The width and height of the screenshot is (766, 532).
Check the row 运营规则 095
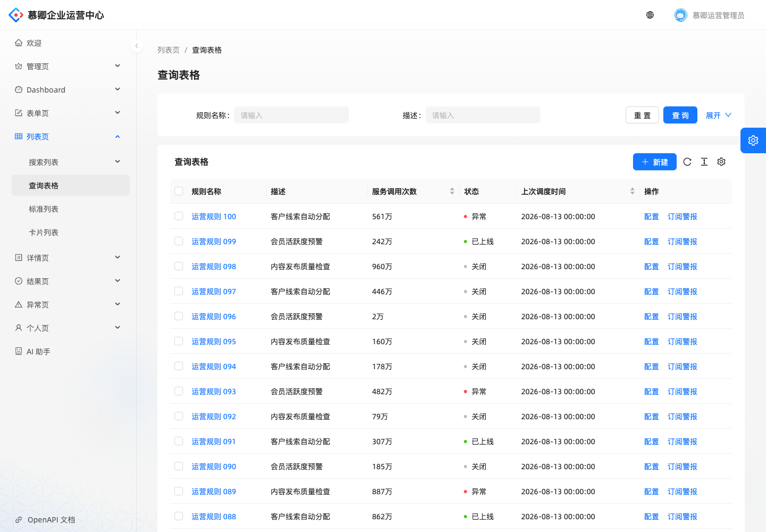click(x=179, y=341)
